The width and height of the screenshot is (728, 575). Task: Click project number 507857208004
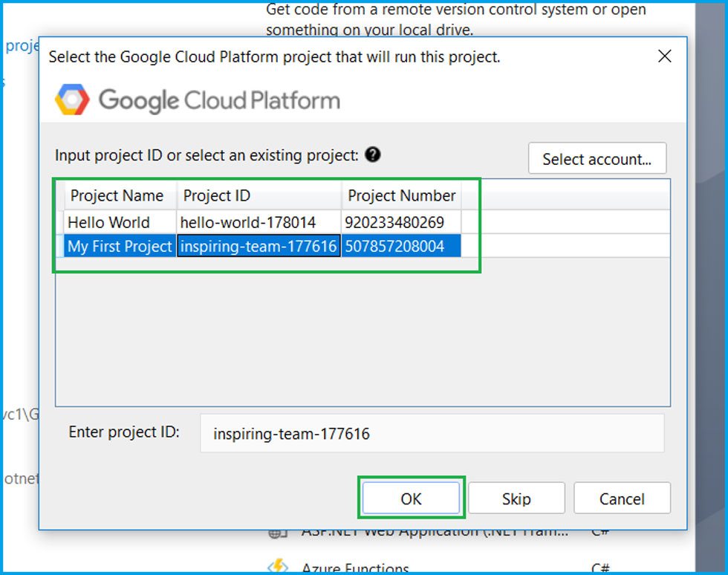(394, 246)
